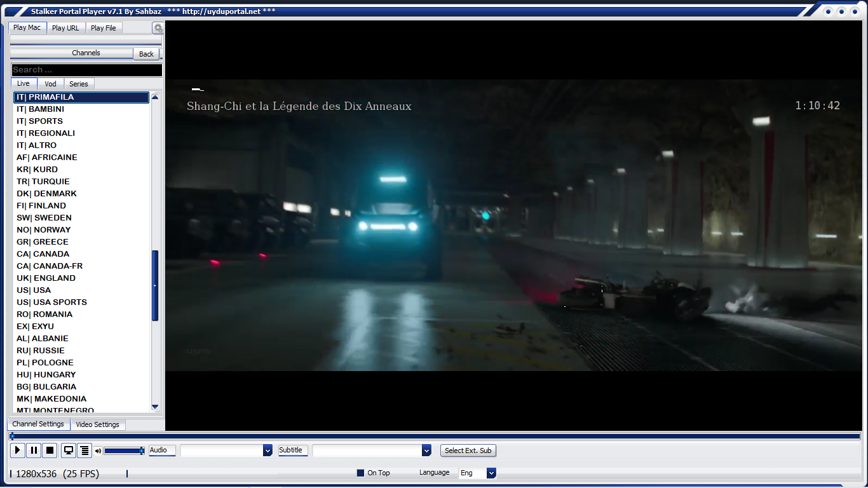Select HU| HUNGARY category
This screenshot has height=488, width=868.
click(x=81, y=375)
